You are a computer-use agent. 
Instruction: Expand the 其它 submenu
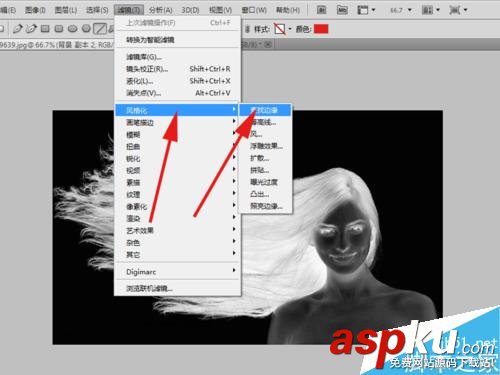click(x=178, y=254)
